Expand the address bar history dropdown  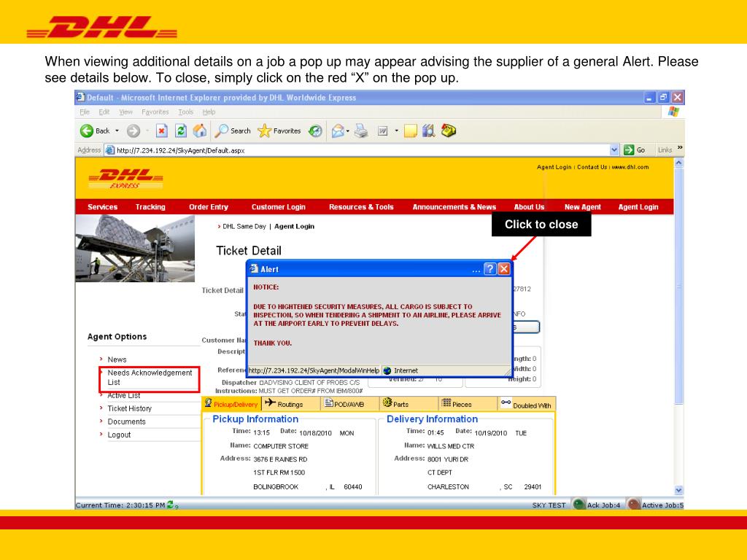click(614, 150)
